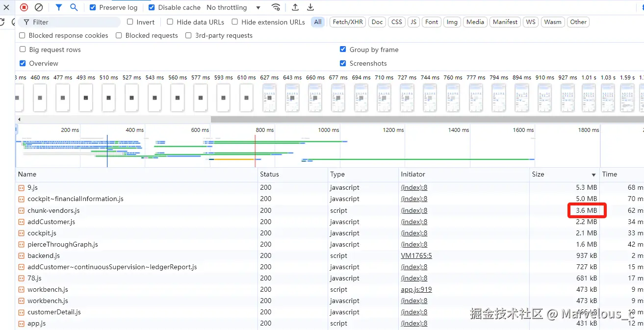This screenshot has width=644, height=330.
Task: Click the screenshots horizontal scrollbar
Action: [427, 119]
